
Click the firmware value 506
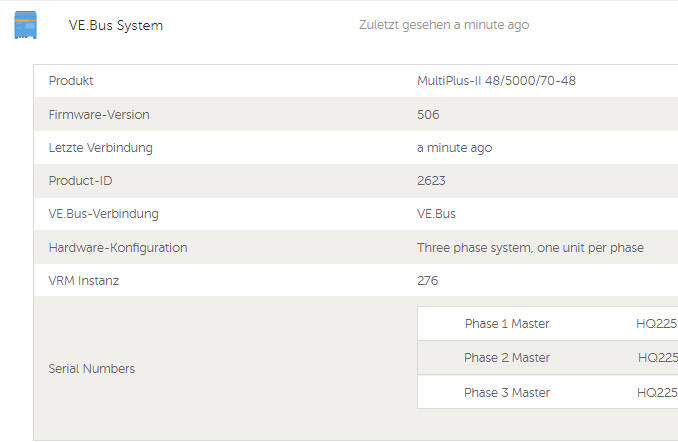pyautogui.click(x=428, y=115)
